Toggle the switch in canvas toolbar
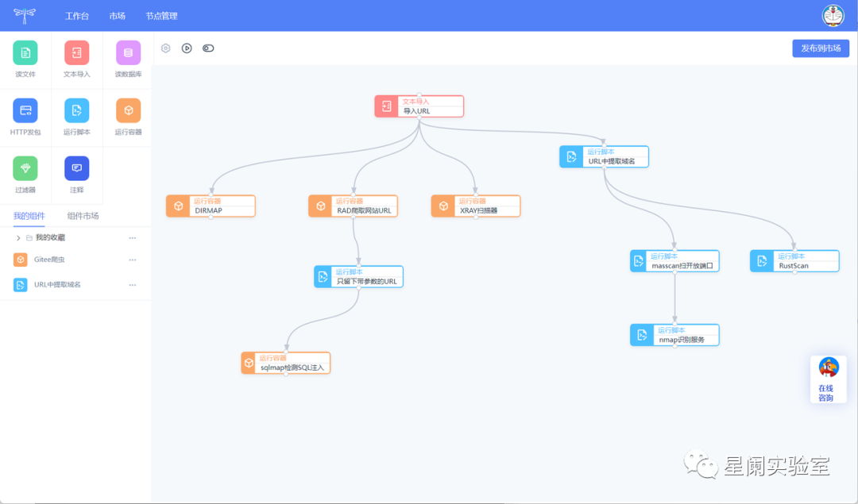Image resolution: width=858 pixels, height=504 pixels. [x=208, y=48]
